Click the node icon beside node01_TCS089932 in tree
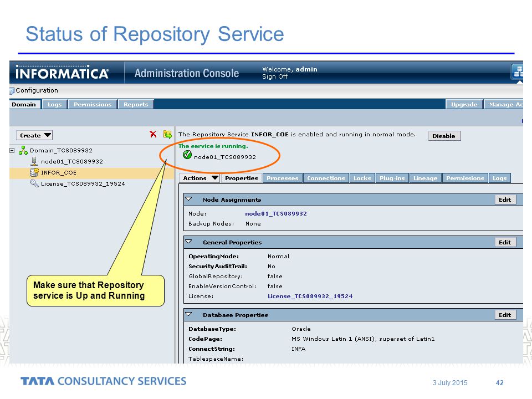Image resolution: width=532 pixels, height=399 pixels. [34, 161]
